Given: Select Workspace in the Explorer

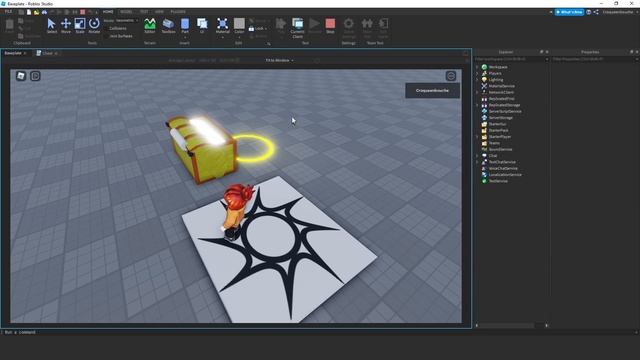Looking at the screenshot, I should coord(498,67).
